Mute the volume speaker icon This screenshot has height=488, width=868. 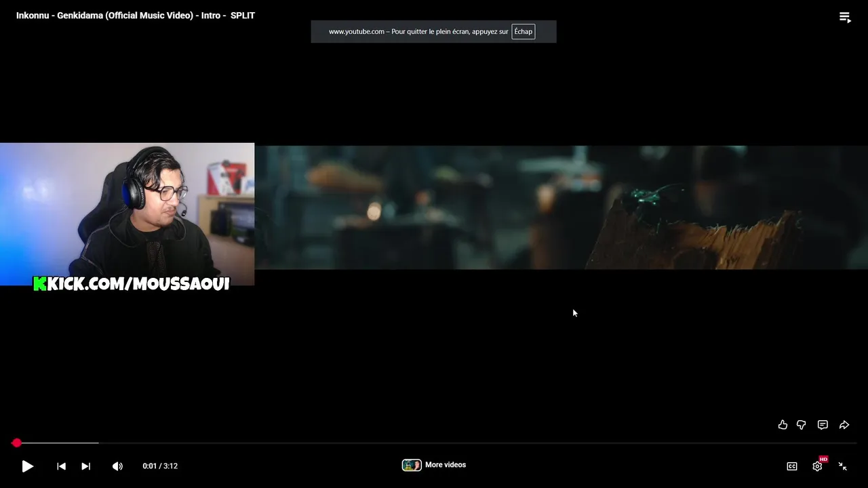tap(117, 466)
